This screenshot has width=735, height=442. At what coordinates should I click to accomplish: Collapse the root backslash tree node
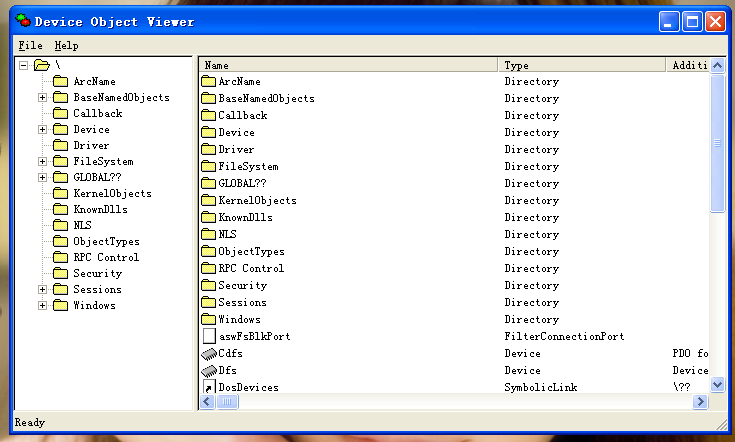(23, 65)
